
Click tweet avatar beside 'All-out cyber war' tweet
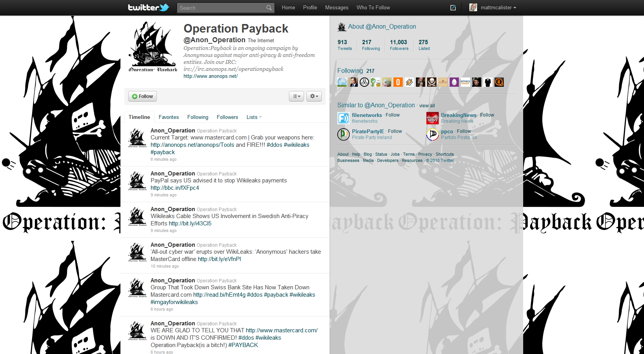(x=137, y=252)
